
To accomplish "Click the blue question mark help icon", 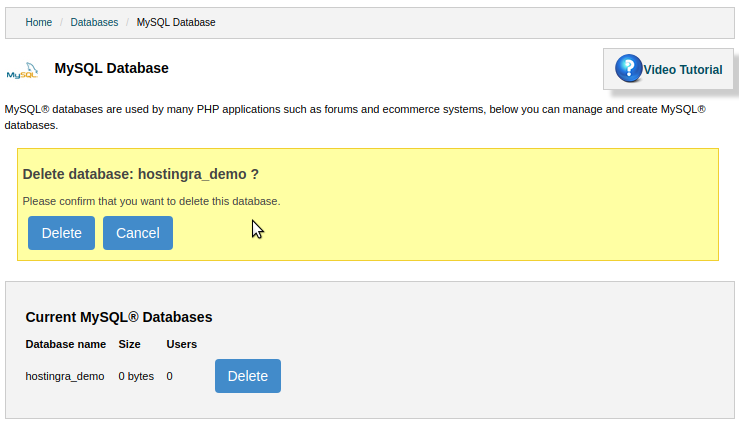I will pyautogui.click(x=628, y=68).
